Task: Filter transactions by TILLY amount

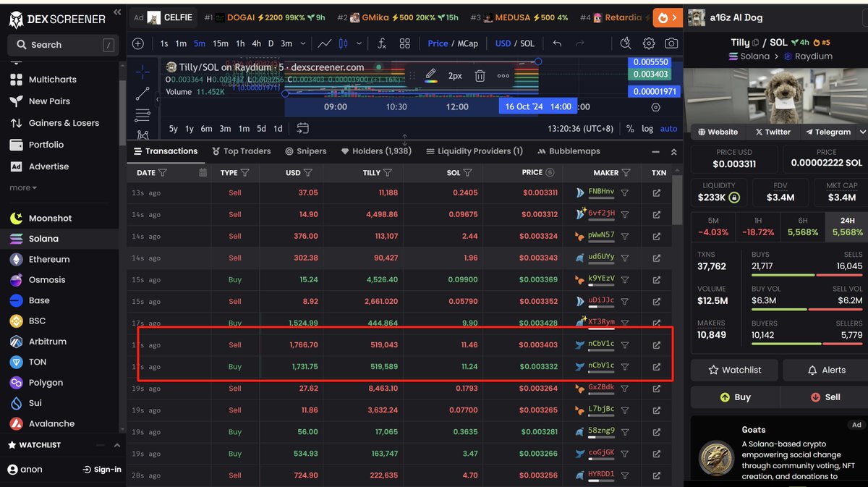Action: (388, 173)
